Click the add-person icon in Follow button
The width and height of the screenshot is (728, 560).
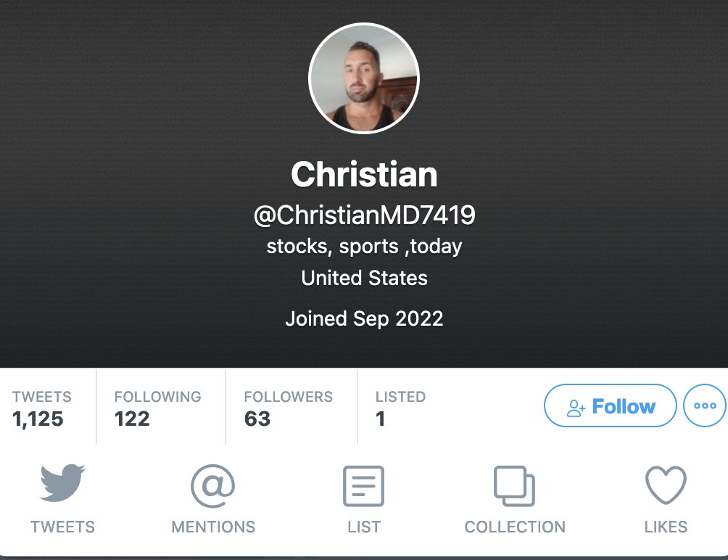[576, 407]
